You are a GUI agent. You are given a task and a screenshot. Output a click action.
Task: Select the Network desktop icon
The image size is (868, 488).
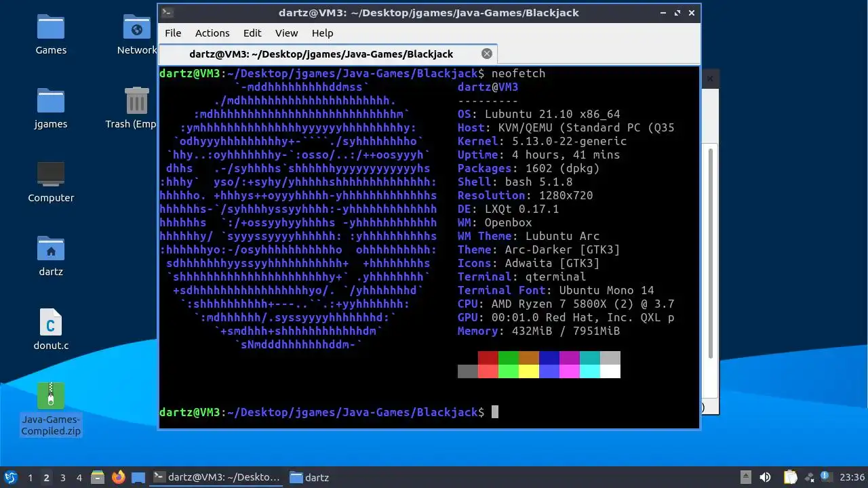tap(137, 35)
